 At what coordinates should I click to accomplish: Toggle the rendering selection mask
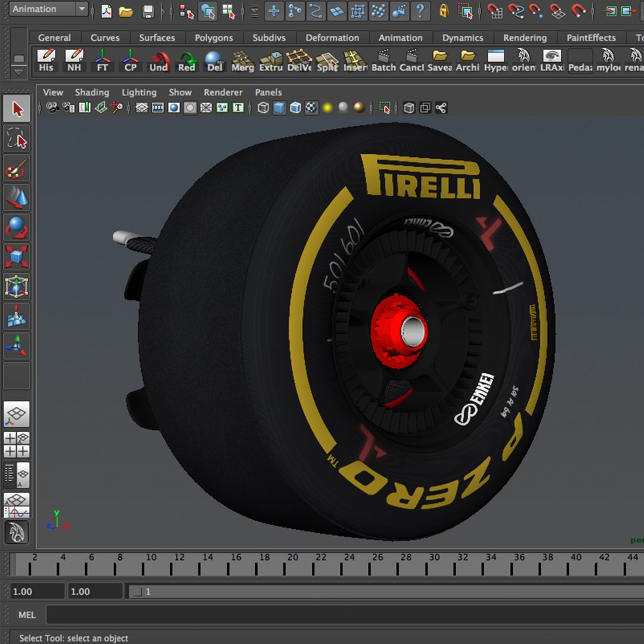399,11
